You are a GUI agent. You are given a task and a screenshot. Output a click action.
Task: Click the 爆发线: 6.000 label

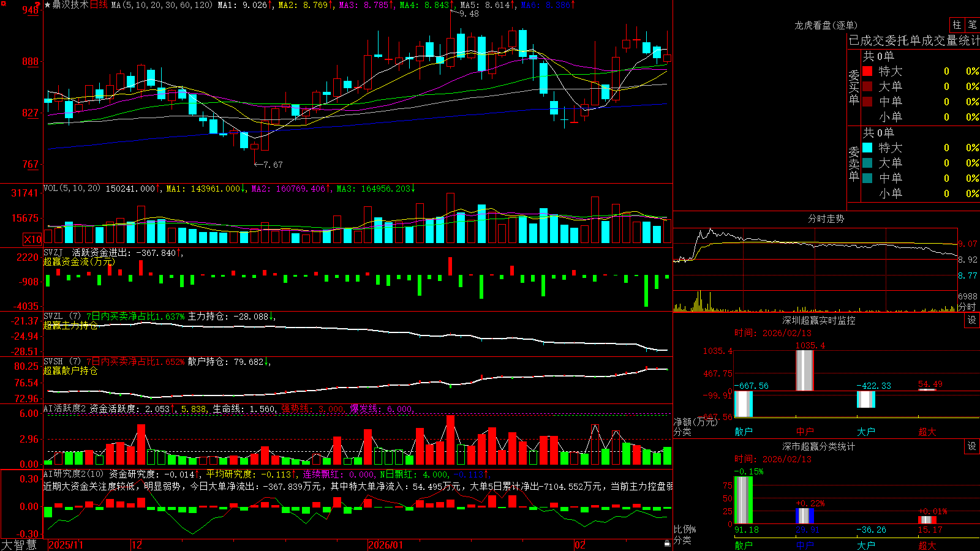pyautogui.click(x=381, y=408)
